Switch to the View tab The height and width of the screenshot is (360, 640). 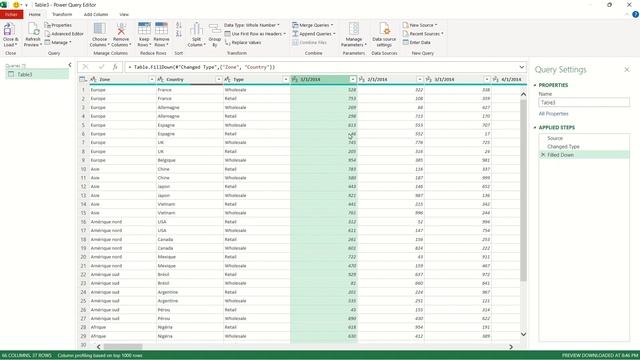124,15
